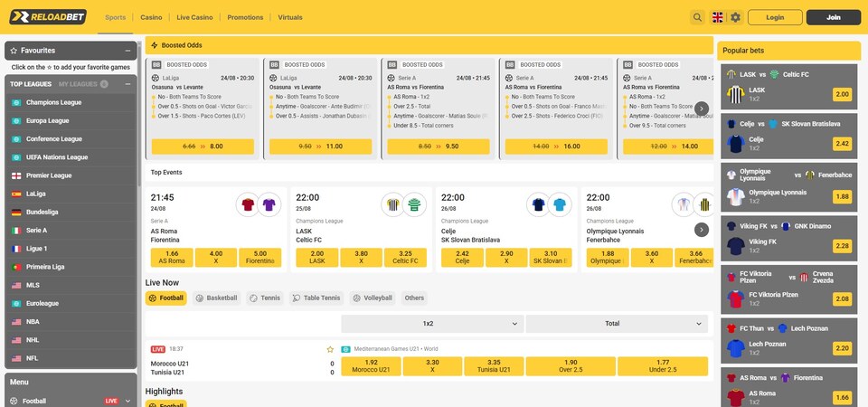This screenshot has width=868, height=407.
Task: Select Basketball live filter
Action: [216, 298]
